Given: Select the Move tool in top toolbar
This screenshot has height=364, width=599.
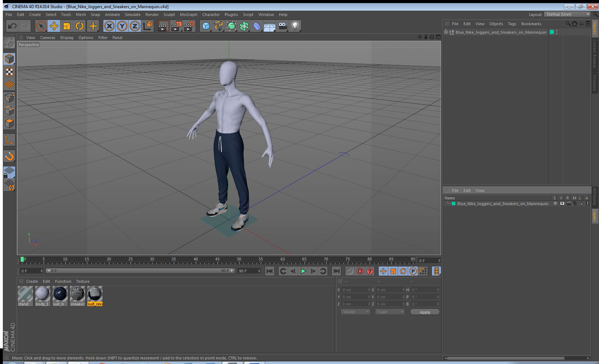Looking at the screenshot, I should coord(54,26).
